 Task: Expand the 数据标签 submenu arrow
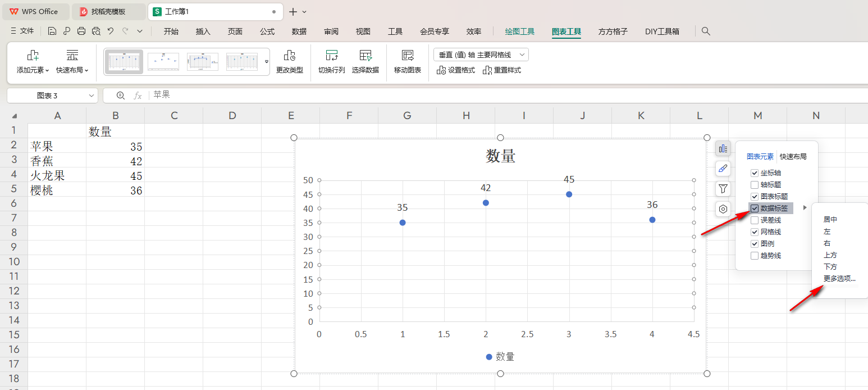(x=805, y=208)
